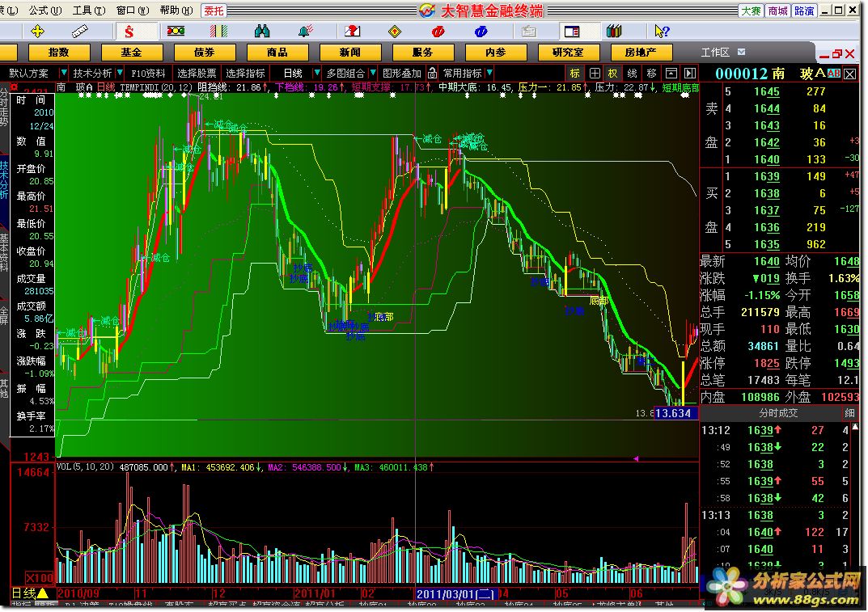The height and width of the screenshot is (612, 868).
Task: Open the colored stripes chart icon
Action: tap(218, 31)
